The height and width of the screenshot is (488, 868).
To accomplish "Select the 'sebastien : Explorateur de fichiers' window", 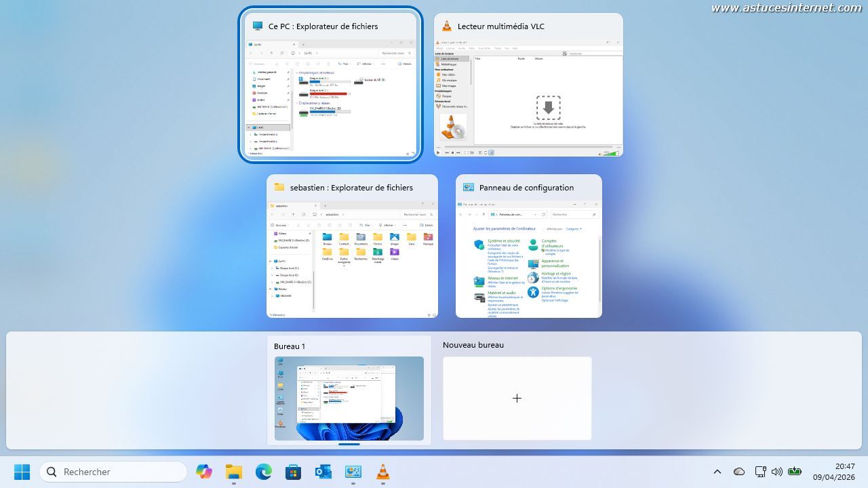I will point(352,256).
